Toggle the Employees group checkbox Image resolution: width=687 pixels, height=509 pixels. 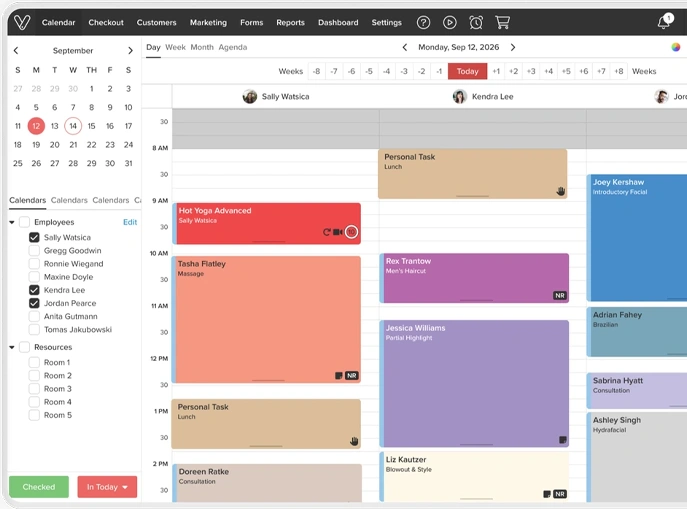coord(25,222)
